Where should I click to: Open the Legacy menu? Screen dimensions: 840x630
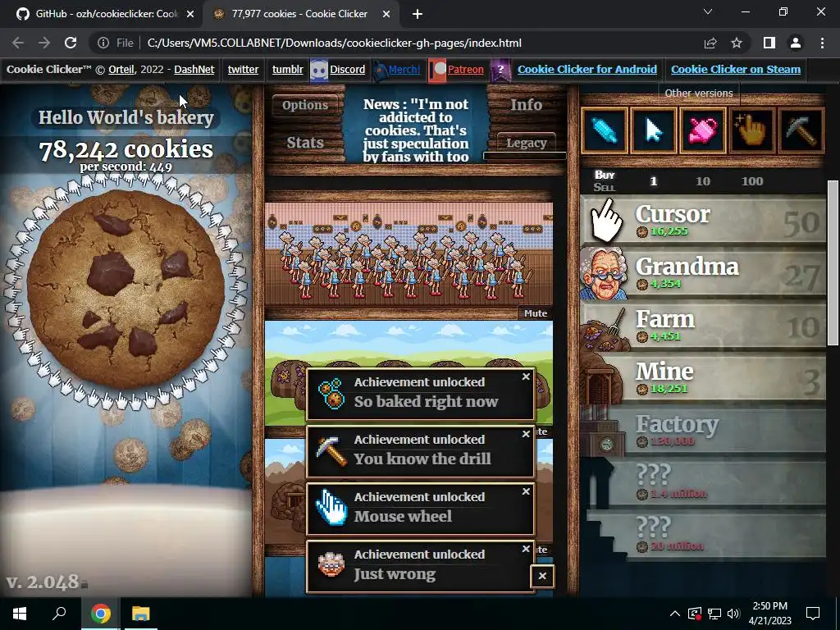526,143
